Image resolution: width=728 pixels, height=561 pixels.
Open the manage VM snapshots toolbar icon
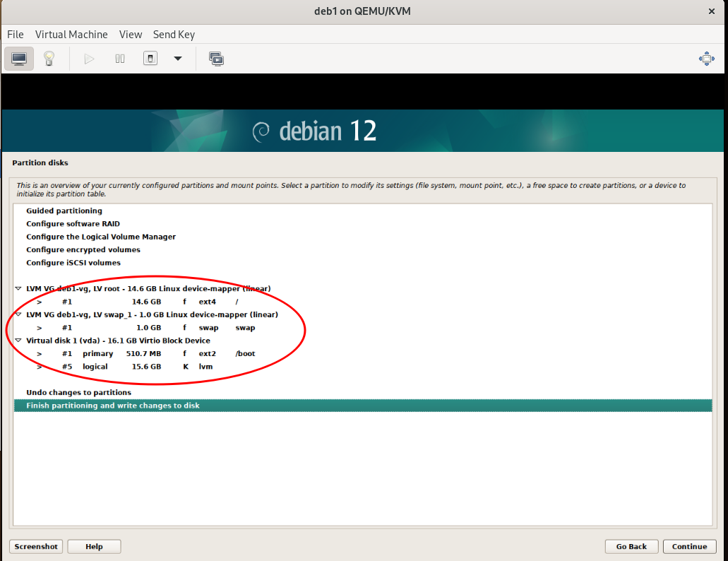[x=217, y=59]
